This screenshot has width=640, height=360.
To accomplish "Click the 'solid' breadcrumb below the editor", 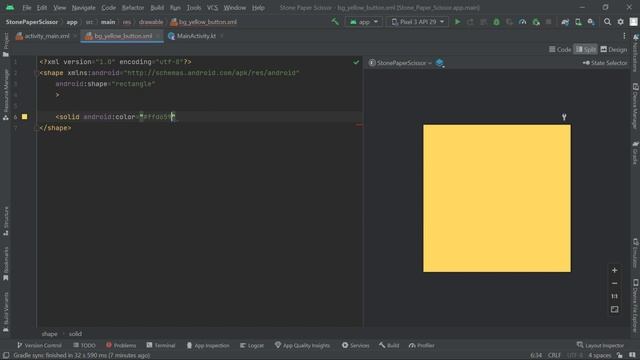I will [75, 334].
